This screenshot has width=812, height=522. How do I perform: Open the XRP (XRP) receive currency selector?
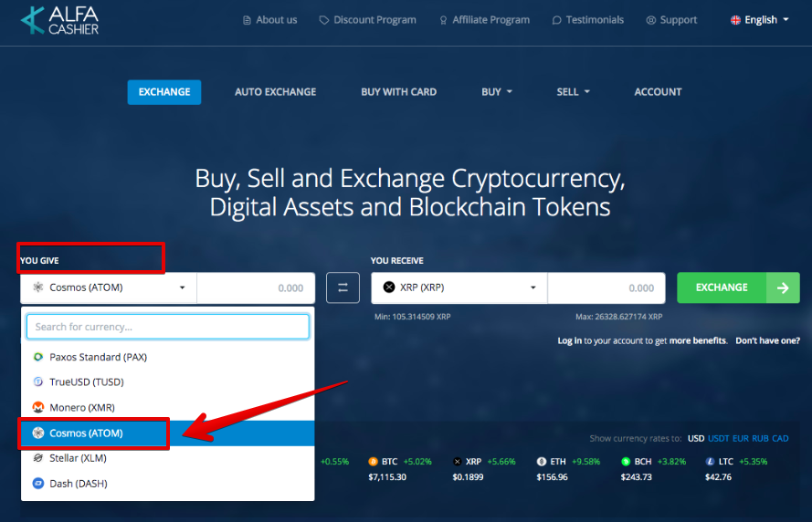pos(459,287)
